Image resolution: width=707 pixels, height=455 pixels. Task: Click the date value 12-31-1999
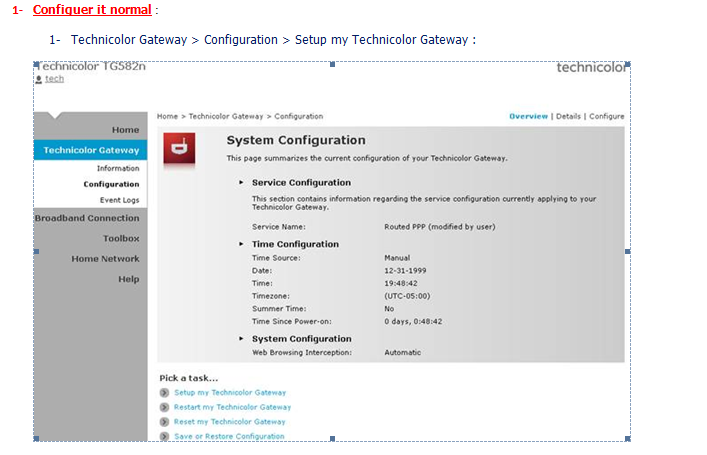click(405, 271)
